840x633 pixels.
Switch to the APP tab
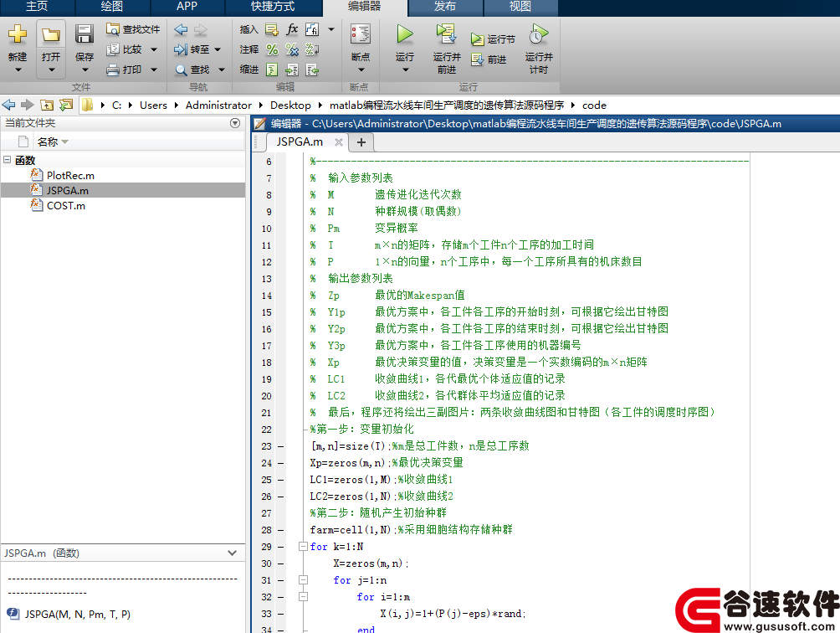click(187, 7)
